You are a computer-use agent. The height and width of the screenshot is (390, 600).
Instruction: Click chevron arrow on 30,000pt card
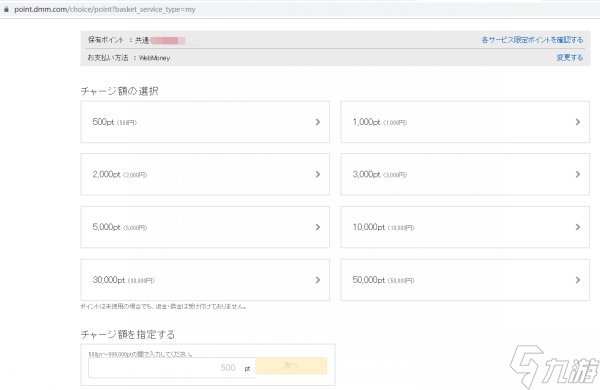coord(318,280)
